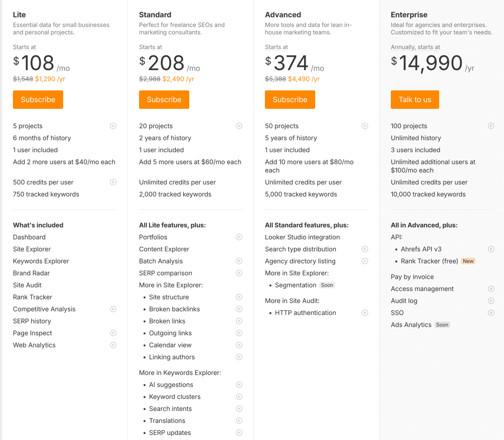Open the HTTP authentication play icon
The height and width of the screenshot is (440, 504).
(x=365, y=313)
